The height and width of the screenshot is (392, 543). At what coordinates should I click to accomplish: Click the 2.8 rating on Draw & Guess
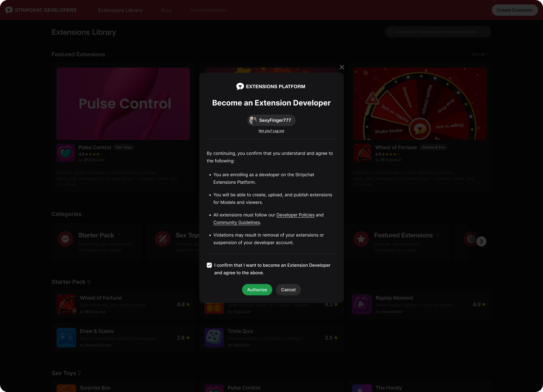coord(183,337)
